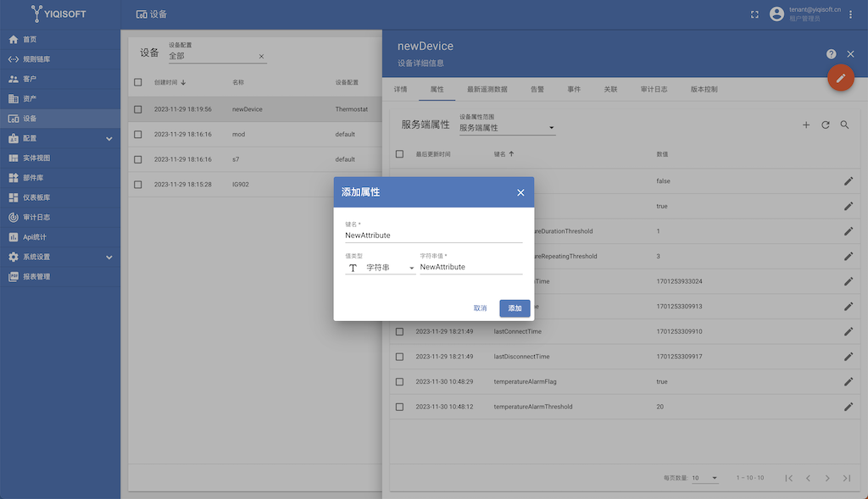Edit the temperatureAlarmThreshold attribute pencil
The image size is (868, 499).
coord(848,407)
